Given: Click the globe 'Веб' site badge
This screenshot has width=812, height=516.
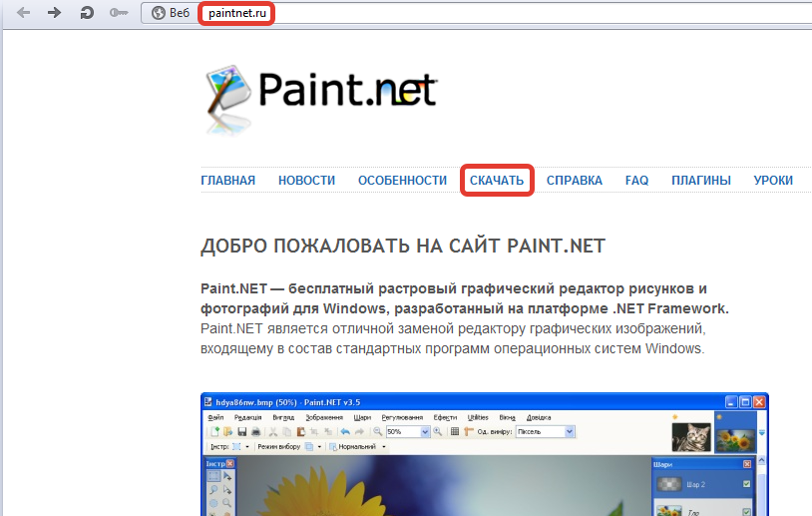Looking at the screenshot, I should (x=170, y=13).
